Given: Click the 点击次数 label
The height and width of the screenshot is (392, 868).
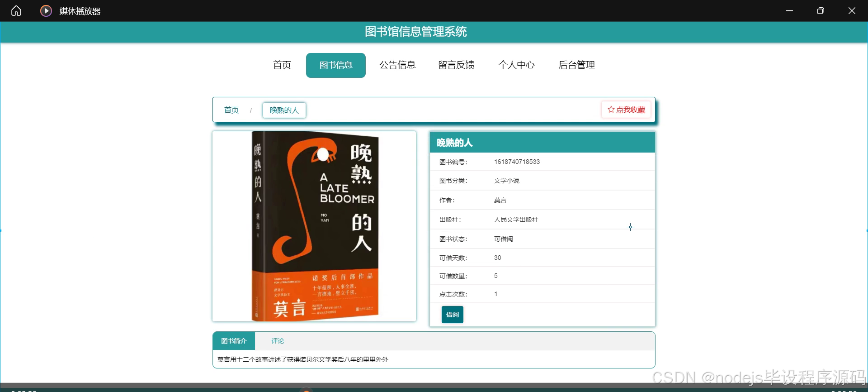Looking at the screenshot, I should (453, 294).
